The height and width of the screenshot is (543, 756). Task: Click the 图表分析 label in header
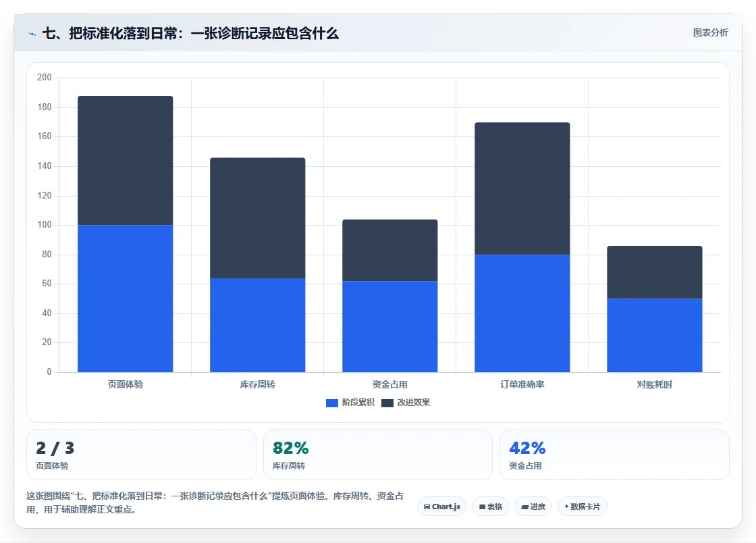click(x=710, y=33)
